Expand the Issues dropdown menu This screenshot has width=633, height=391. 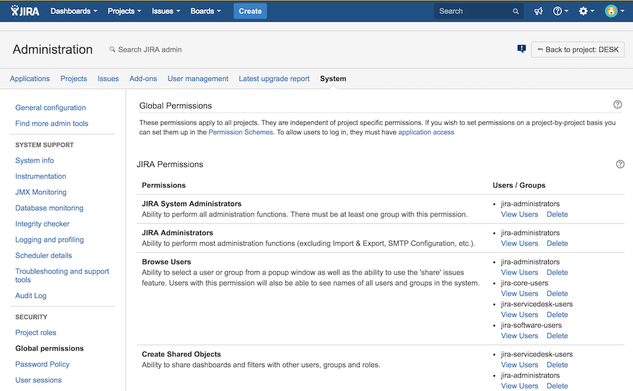[x=166, y=11]
